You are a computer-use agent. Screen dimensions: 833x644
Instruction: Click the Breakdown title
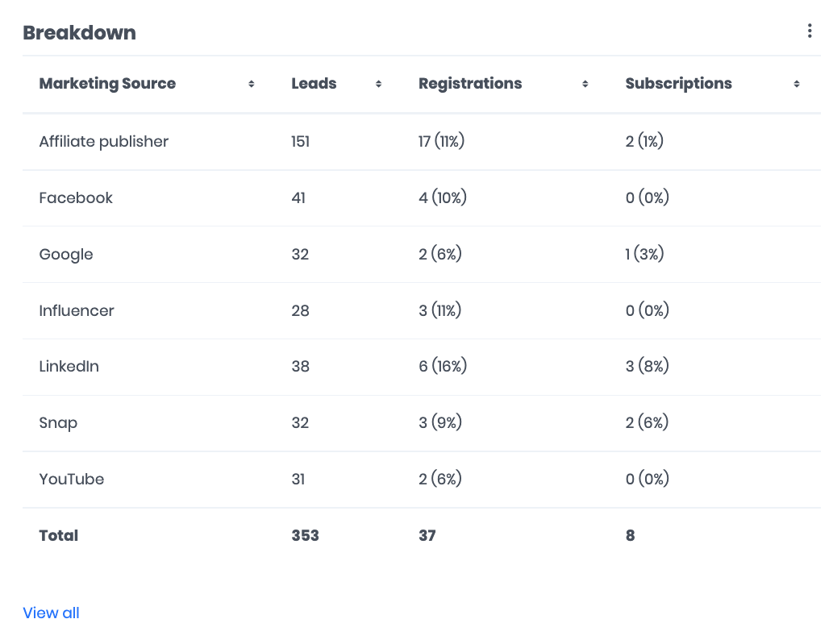point(80,32)
